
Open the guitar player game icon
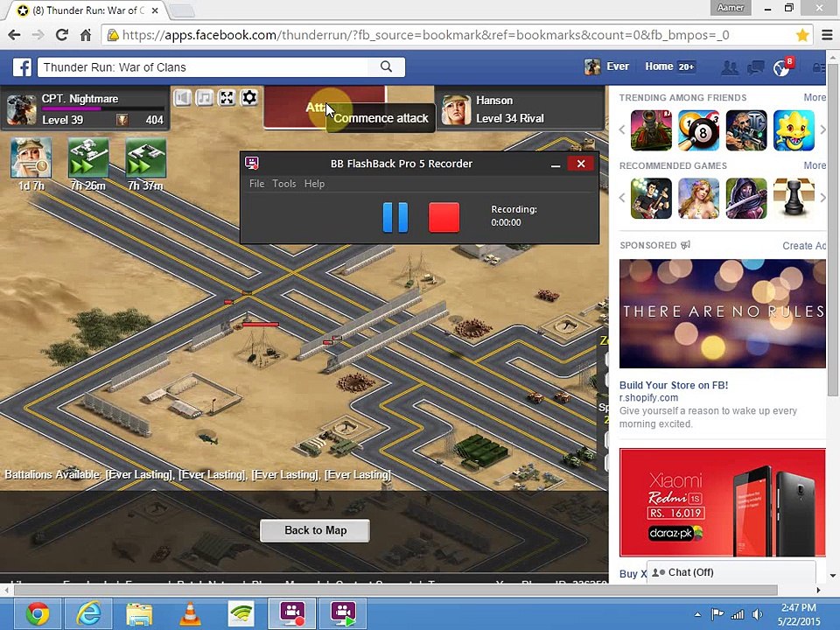[x=651, y=199]
